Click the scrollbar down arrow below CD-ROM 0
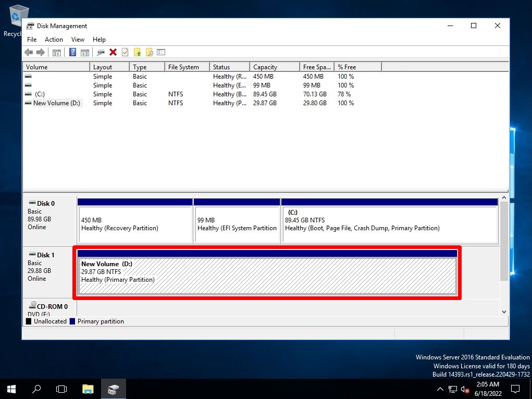The height and width of the screenshot is (399, 532). (x=504, y=311)
